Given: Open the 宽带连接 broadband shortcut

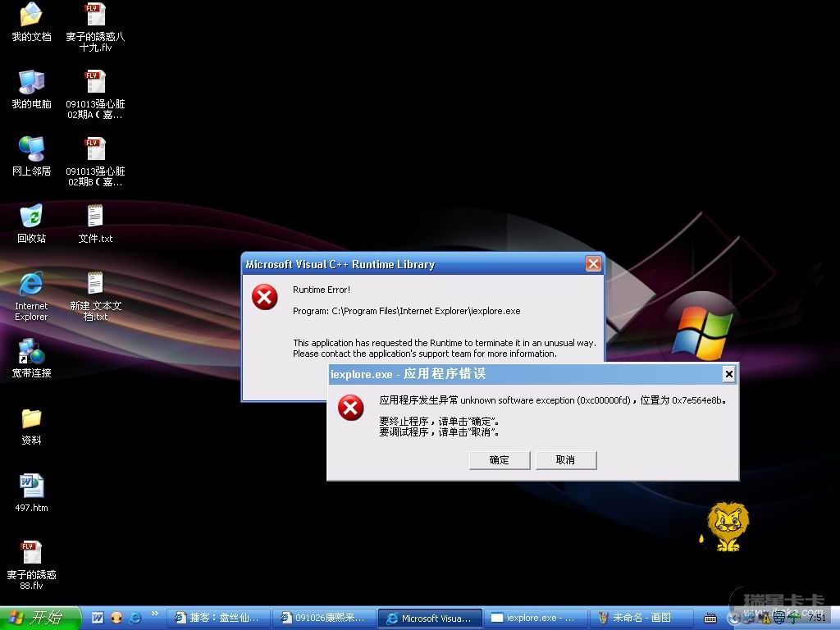Looking at the screenshot, I should [31, 358].
